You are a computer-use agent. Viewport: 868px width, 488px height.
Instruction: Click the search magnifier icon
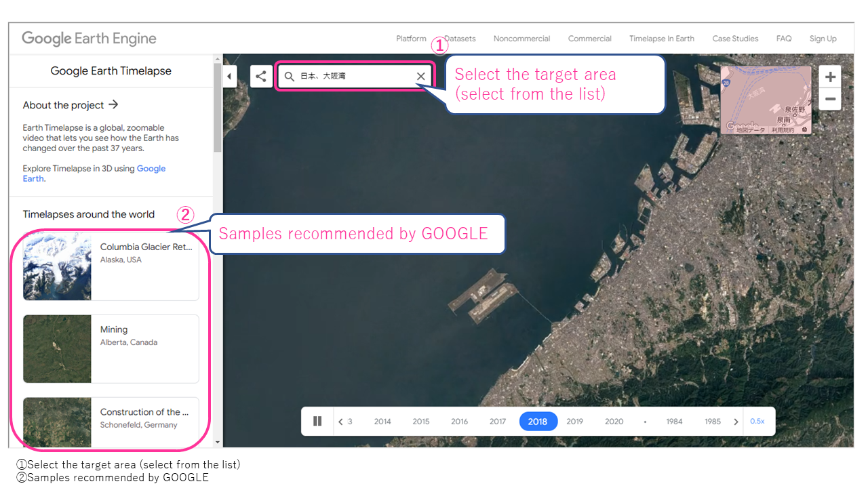(x=290, y=77)
